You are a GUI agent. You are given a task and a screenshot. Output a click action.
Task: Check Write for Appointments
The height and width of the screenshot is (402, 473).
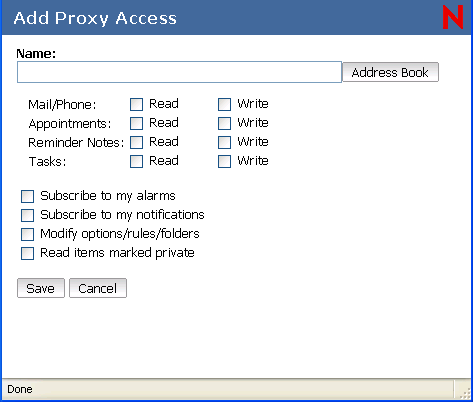(224, 123)
